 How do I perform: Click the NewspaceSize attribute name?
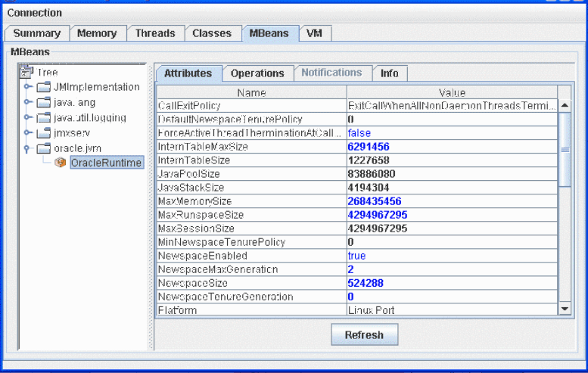193,283
